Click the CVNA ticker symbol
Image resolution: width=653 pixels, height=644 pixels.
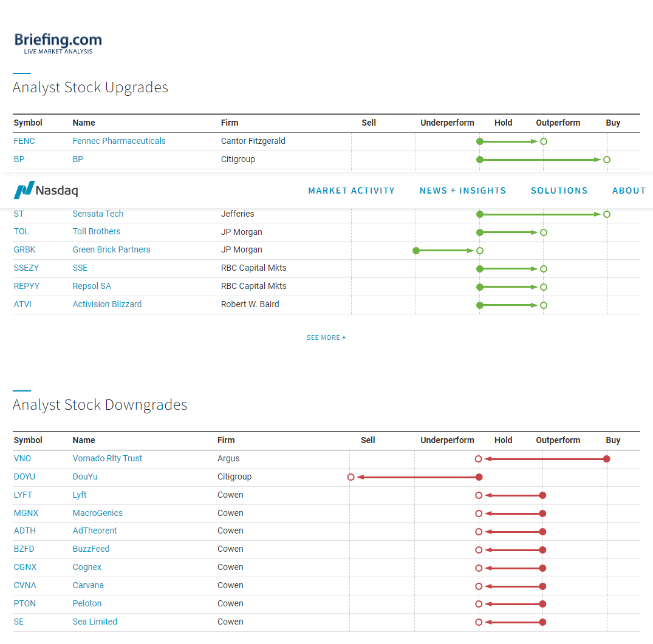[25, 585]
